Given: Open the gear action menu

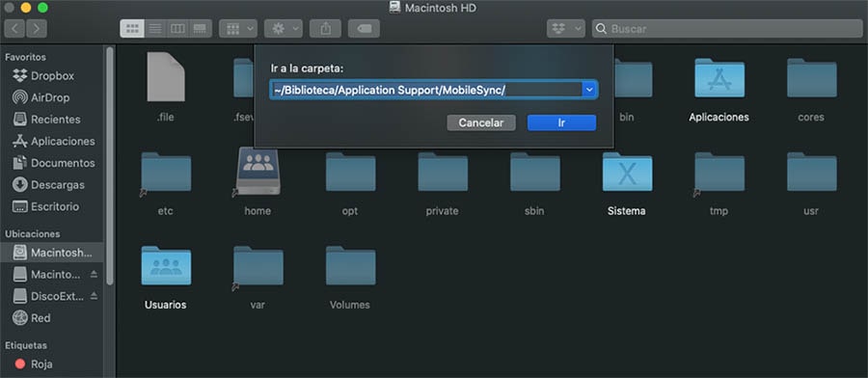Looking at the screenshot, I should click(x=284, y=28).
